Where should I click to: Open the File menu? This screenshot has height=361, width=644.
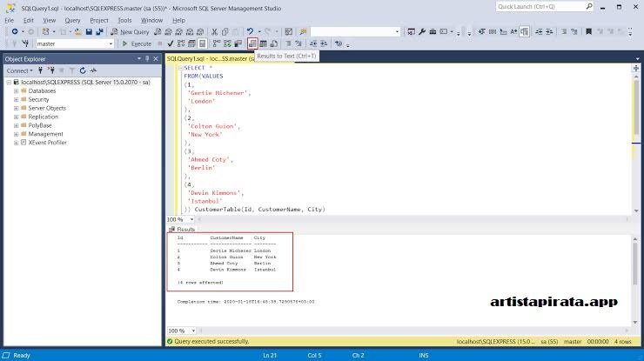[x=10, y=20]
